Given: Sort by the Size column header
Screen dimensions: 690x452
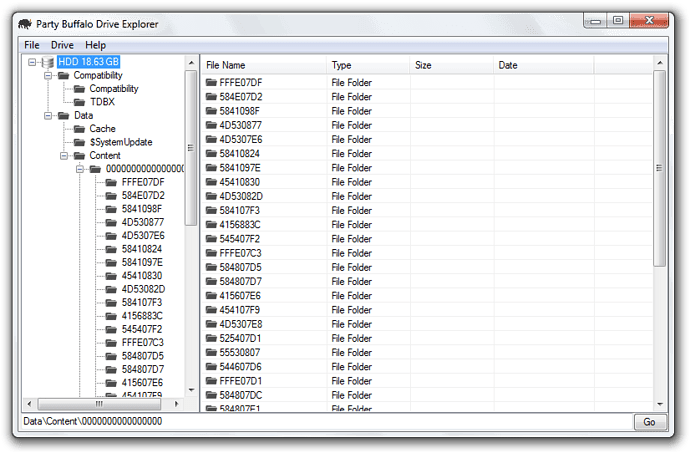Looking at the screenshot, I should [450, 66].
